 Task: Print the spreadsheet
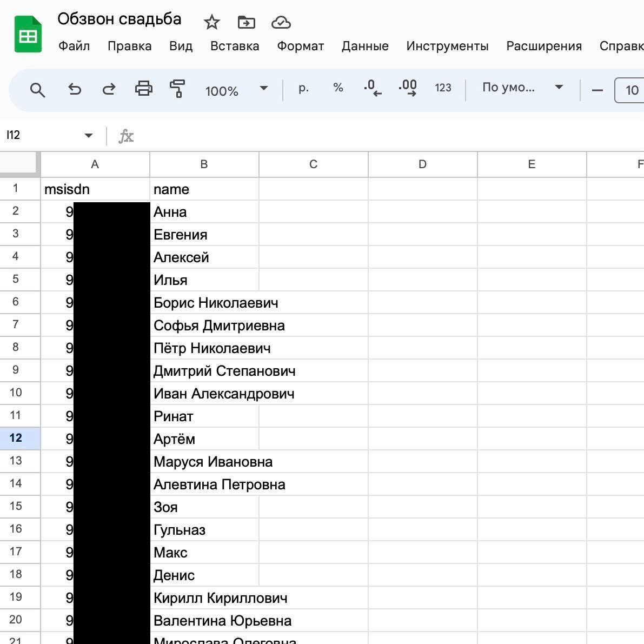(144, 88)
